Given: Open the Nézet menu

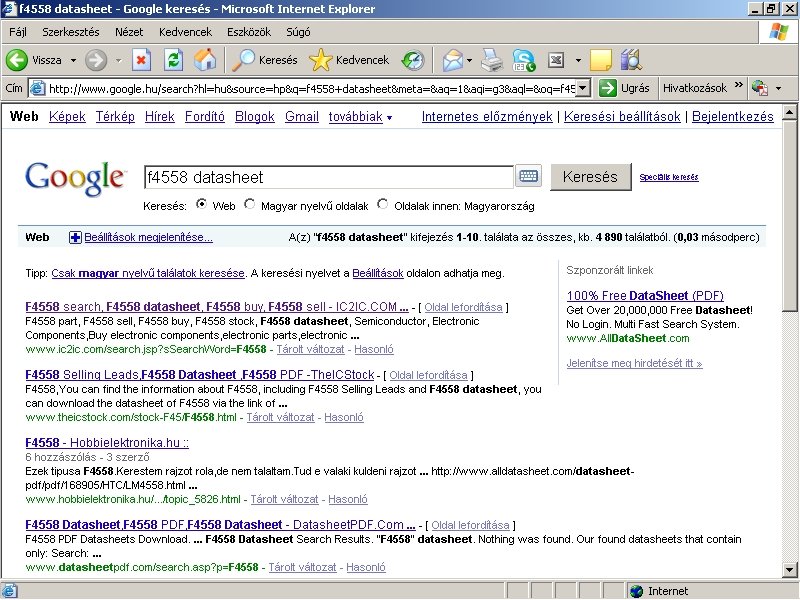Looking at the screenshot, I should (129, 32).
